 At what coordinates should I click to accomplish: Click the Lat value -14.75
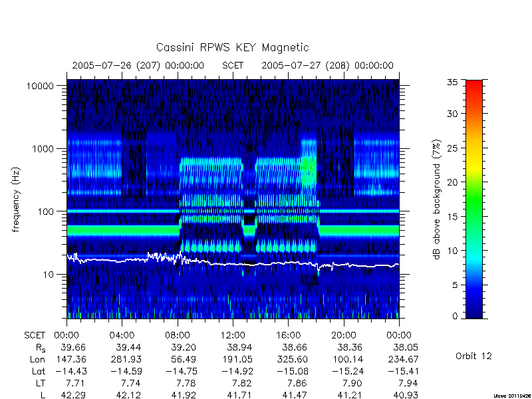point(182,372)
